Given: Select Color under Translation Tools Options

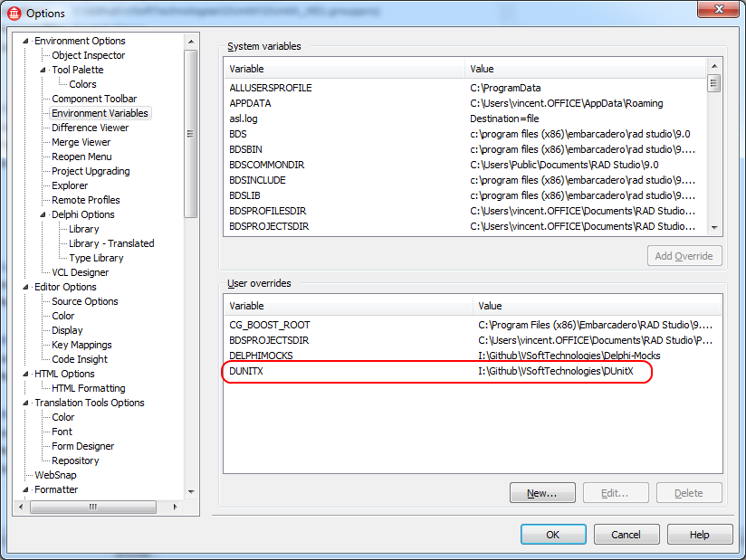Looking at the screenshot, I should point(62,417).
